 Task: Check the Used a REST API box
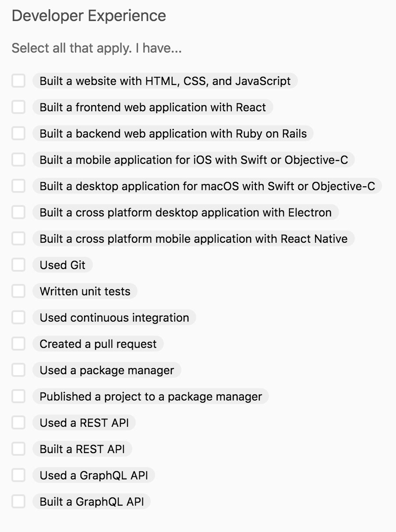click(x=18, y=423)
